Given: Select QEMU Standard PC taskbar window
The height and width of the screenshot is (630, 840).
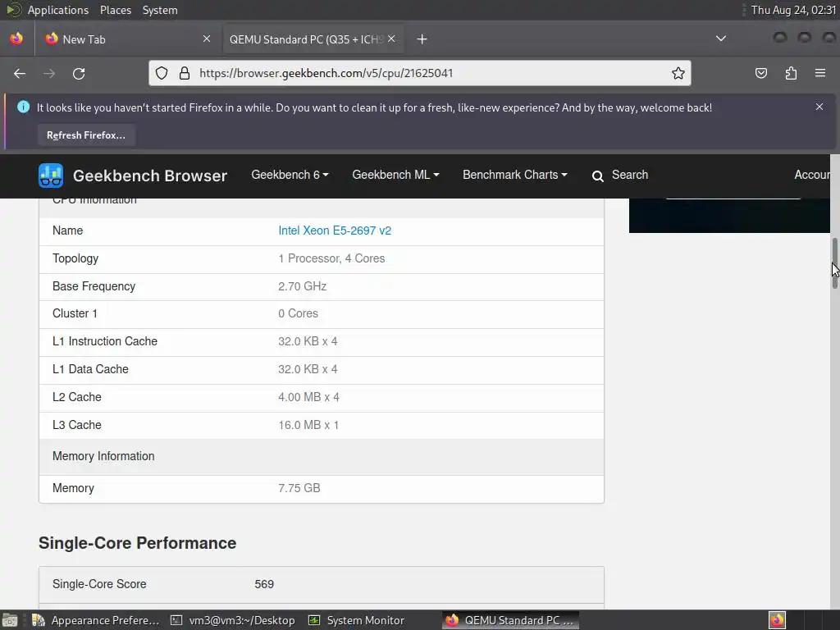Looking at the screenshot, I should click(510, 620).
